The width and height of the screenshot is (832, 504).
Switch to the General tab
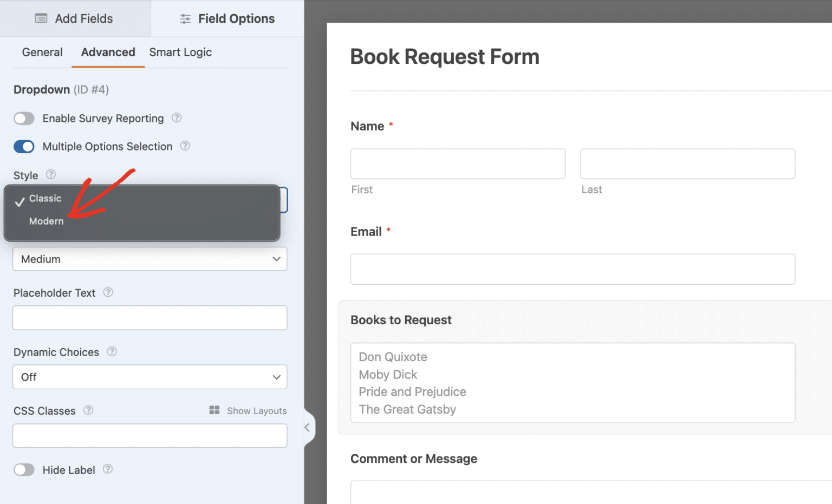pos(42,52)
